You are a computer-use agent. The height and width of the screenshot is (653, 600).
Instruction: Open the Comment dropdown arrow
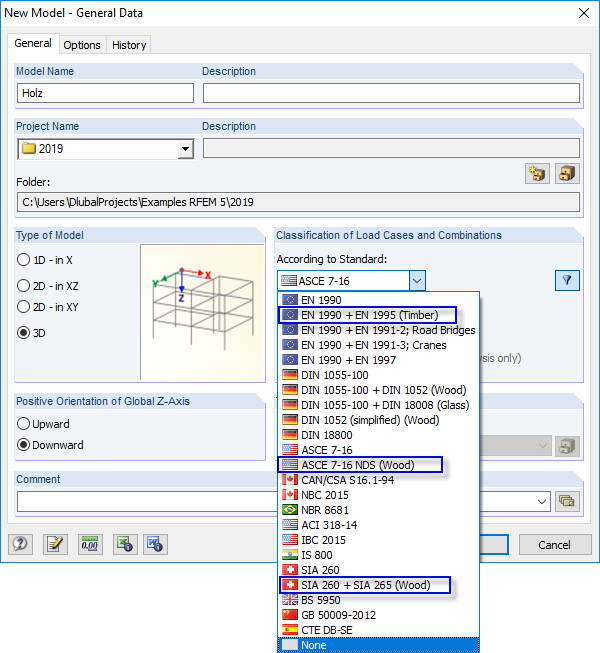(542, 501)
